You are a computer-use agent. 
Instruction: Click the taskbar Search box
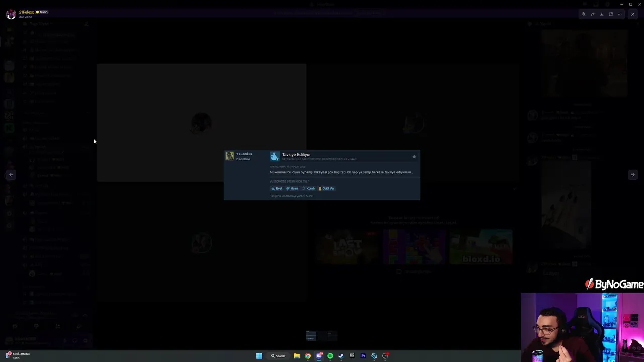coord(278,356)
